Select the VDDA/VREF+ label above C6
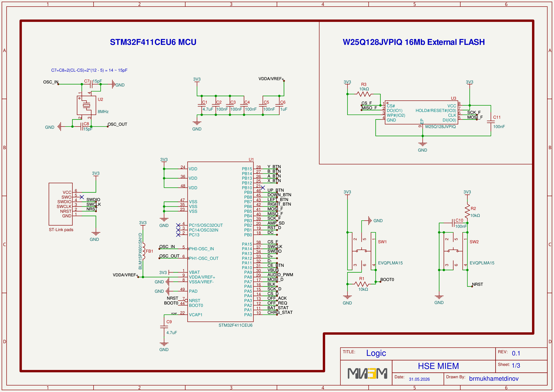554x392 pixels. [271, 79]
